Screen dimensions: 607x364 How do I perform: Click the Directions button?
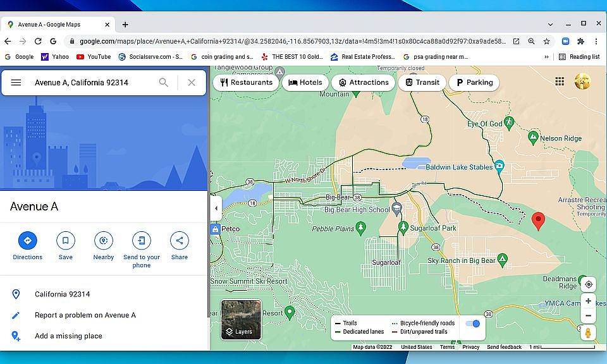(x=27, y=246)
